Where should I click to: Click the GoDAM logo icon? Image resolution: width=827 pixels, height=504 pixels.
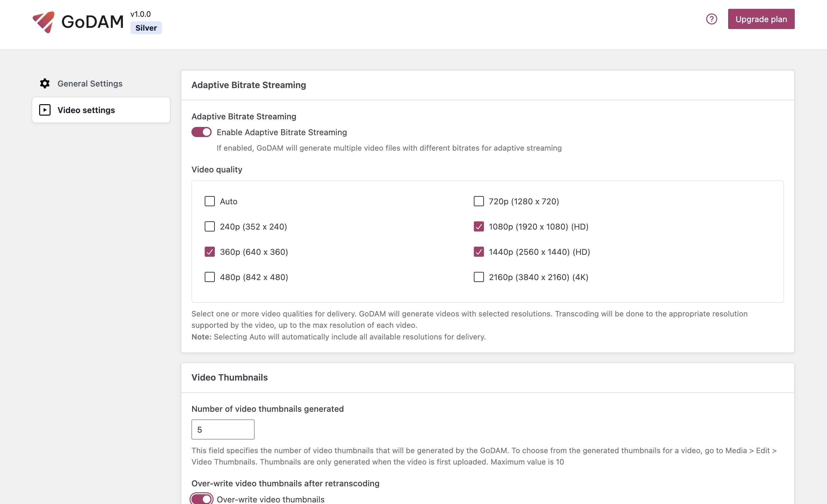tap(44, 21)
